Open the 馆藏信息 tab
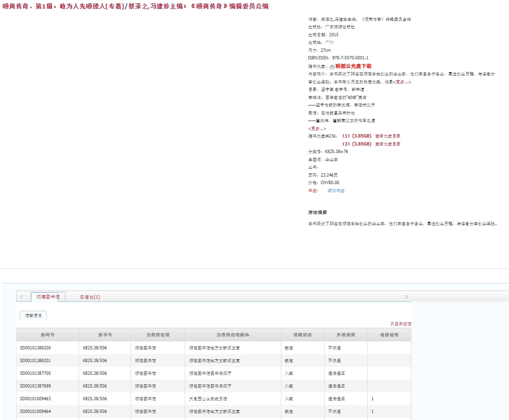Image resolution: width=509 pixels, height=420 pixels. point(33,315)
